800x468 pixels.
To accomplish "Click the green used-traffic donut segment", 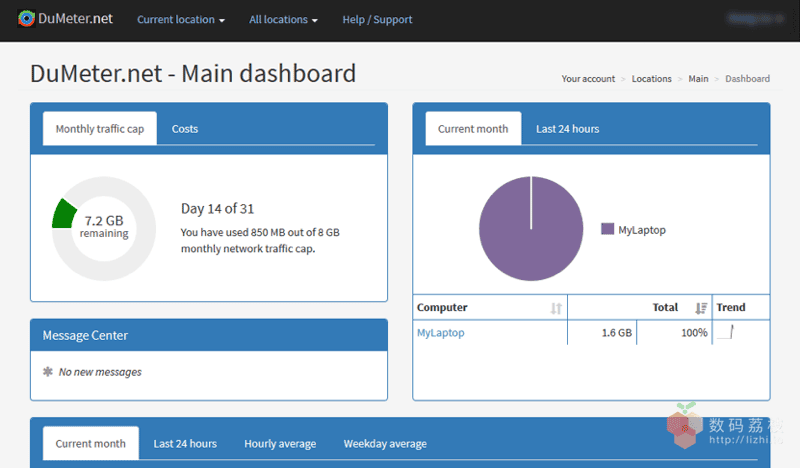I will tap(64, 214).
